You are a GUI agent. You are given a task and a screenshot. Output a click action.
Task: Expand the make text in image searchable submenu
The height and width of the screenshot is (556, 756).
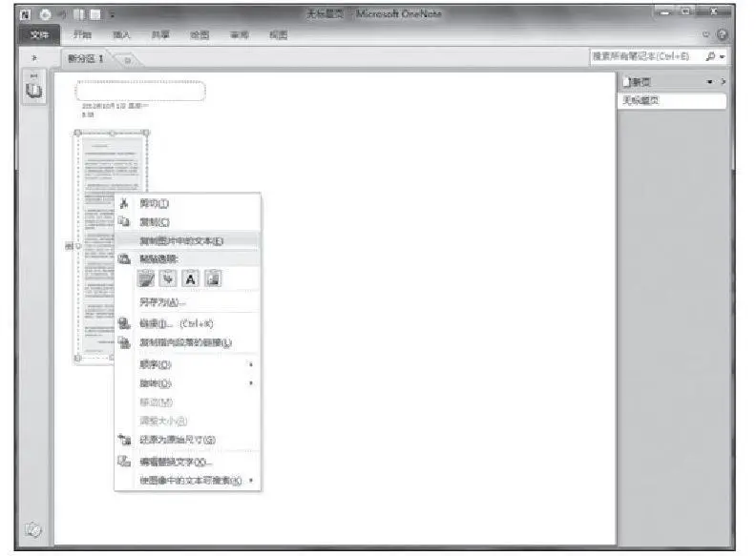[251, 480]
